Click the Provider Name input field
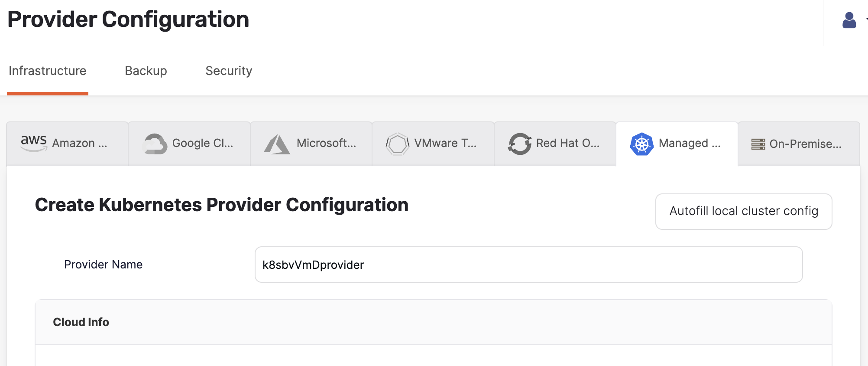Screen dimensions: 868x366 [528, 265]
